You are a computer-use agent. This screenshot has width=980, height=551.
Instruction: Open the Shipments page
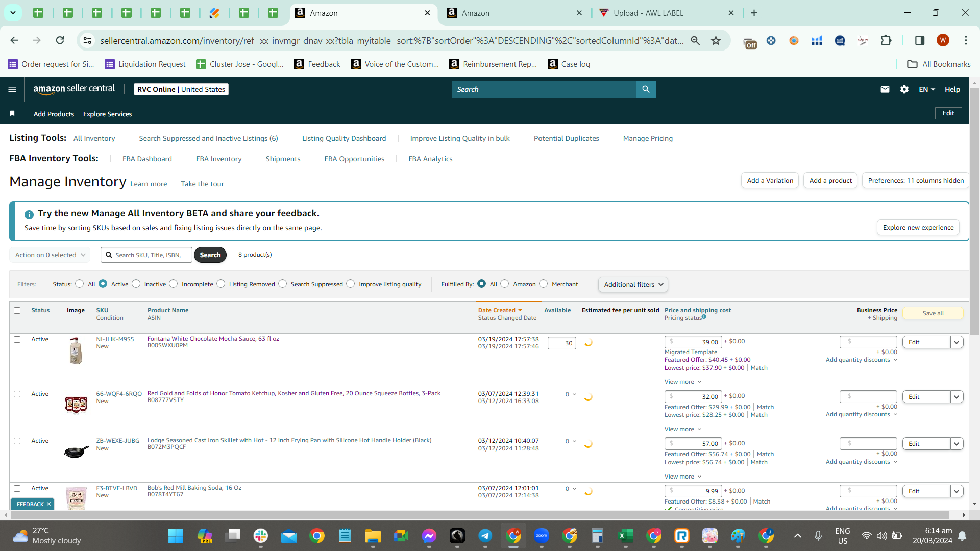[x=283, y=159]
